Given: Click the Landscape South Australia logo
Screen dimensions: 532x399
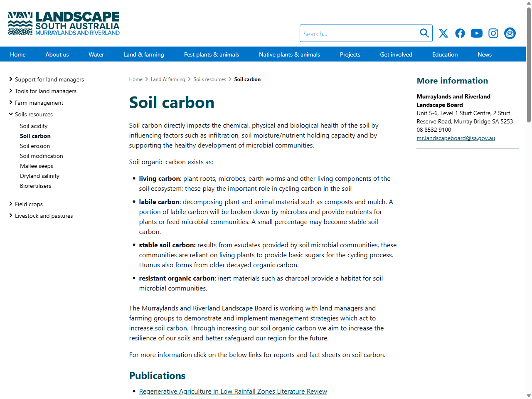Looking at the screenshot, I should (x=63, y=23).
